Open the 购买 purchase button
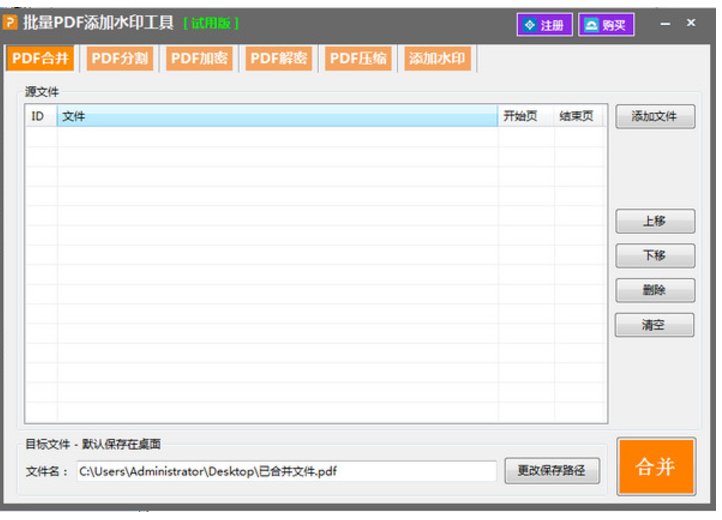Screen dimensions: 722x520 pyautogui.click(x=606, y=25)
